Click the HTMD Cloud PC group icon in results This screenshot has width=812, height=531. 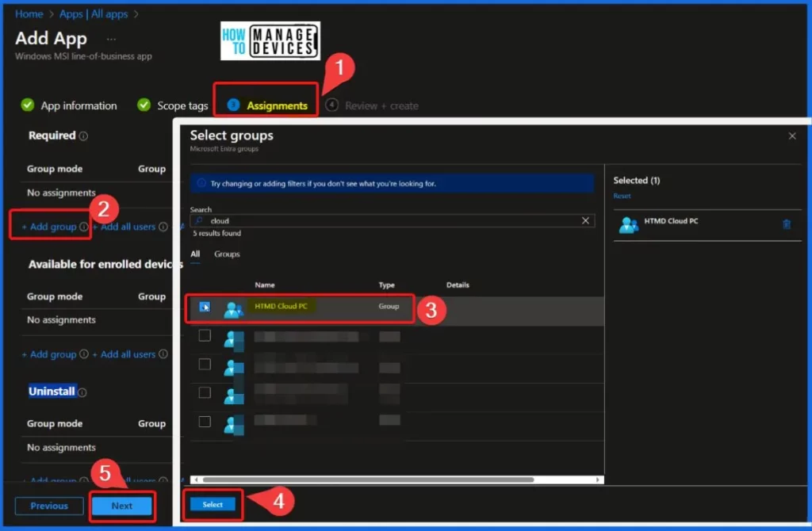[x=233, y=309]
